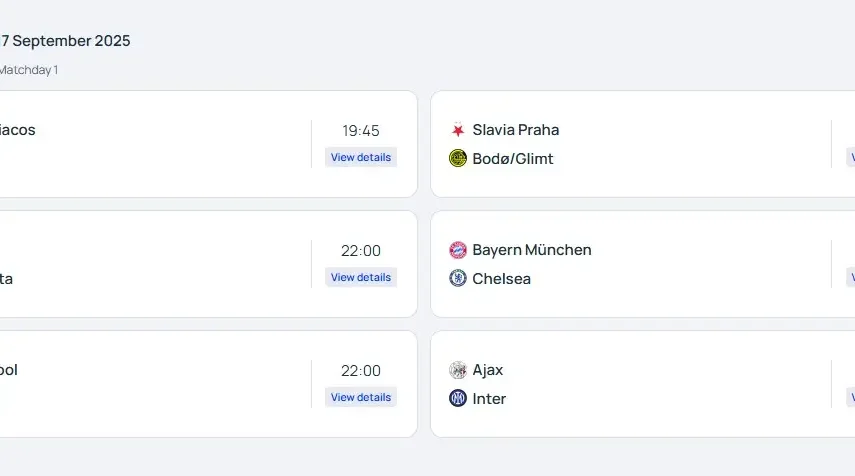855x476 pixels.
Task: View details for the match ending 'pool'
Action: 361,397
